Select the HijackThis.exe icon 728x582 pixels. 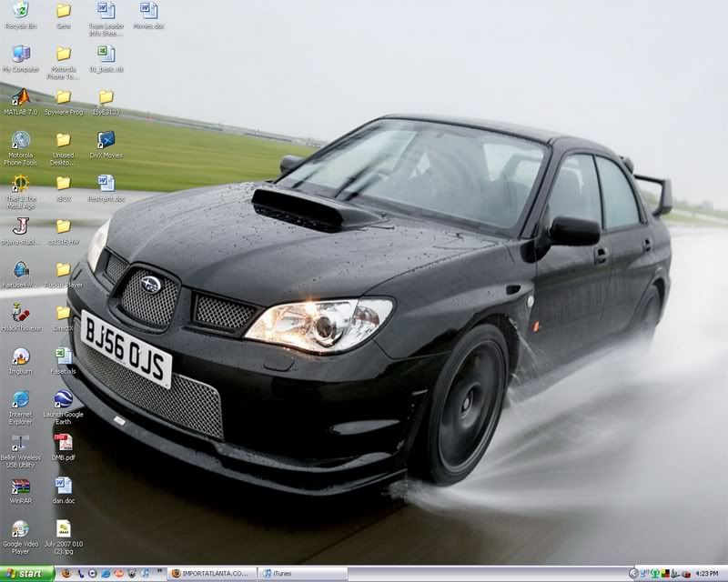[20, 312]
